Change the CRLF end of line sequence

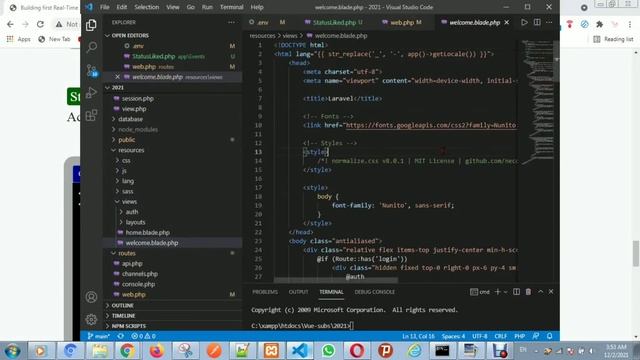click(x=500, y=336)
